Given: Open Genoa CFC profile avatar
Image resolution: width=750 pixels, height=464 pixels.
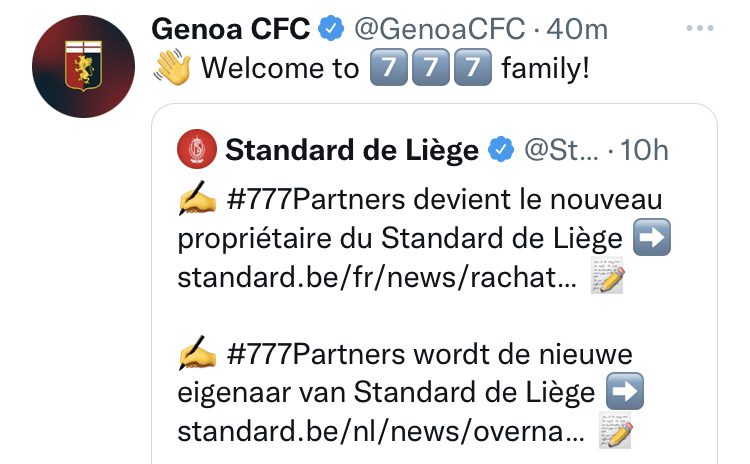Looking at the screenshot, I should pyautogui.click(x=83, y=66).
